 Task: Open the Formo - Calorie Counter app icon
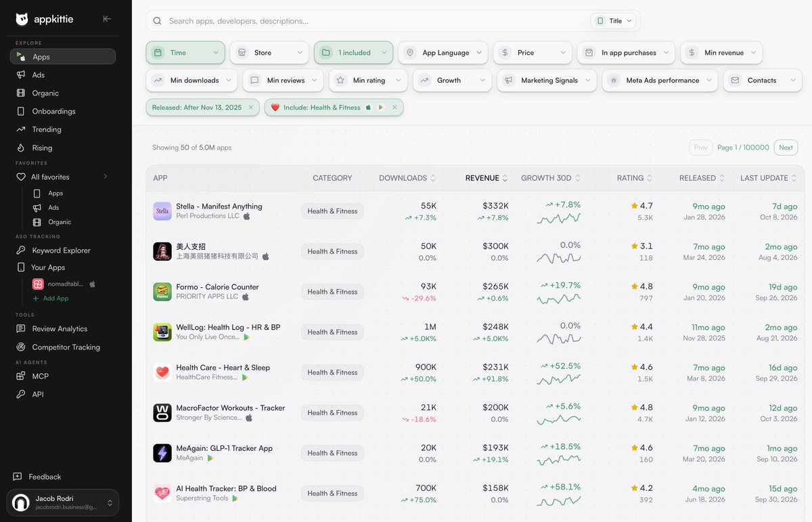(x=162, y=292)
